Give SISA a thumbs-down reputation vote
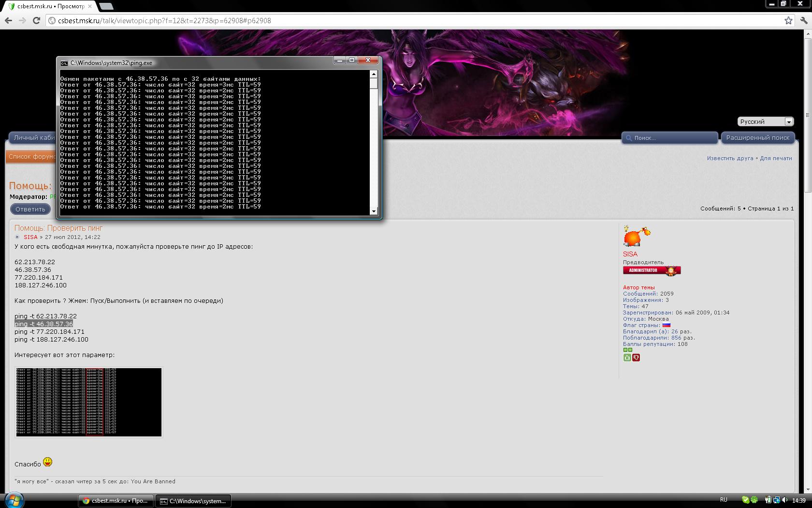The image size is (812, 508). (636, 358)
